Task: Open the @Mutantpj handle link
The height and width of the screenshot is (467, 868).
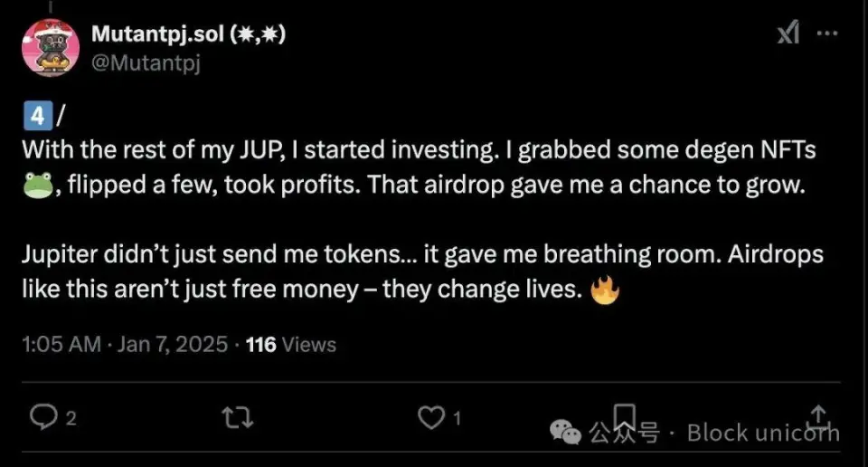Action: coord(146,62)
